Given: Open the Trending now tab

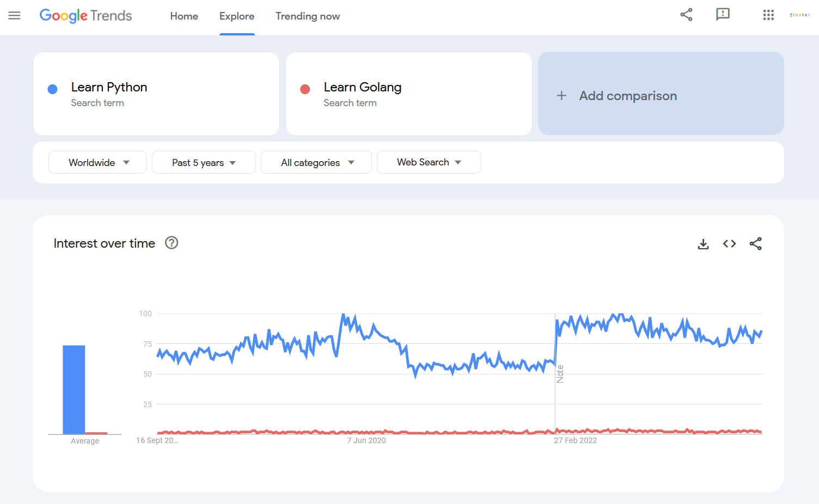Looking at the screenshot, I should pyautogui.click(x=308, y=16).
